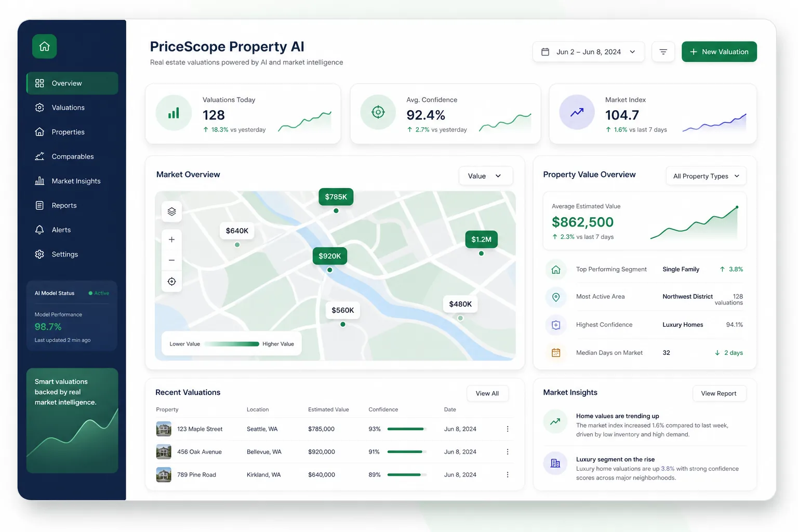
Task: Click the Smart valuations promo card
Action: click(x=72, y=421)
